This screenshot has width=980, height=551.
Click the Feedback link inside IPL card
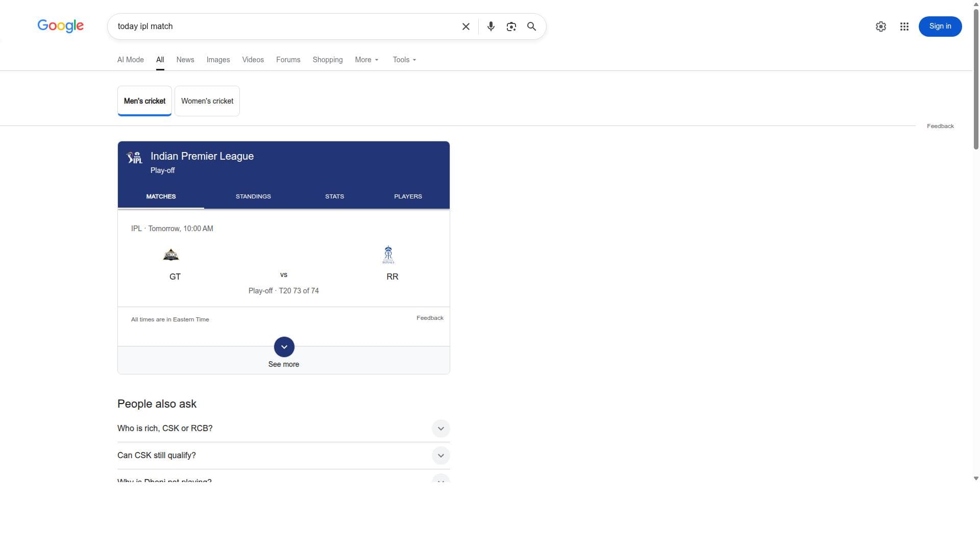tap(430, 318)
